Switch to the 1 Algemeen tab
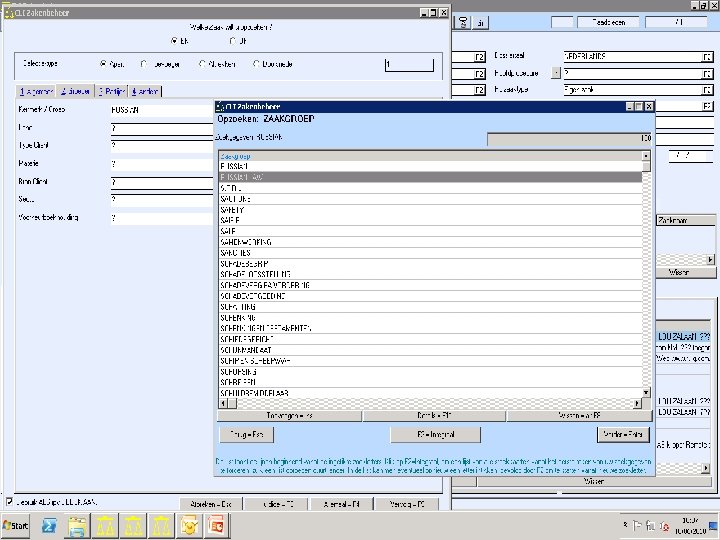Viewport: 720px width, 540px height. coord(37,91)
